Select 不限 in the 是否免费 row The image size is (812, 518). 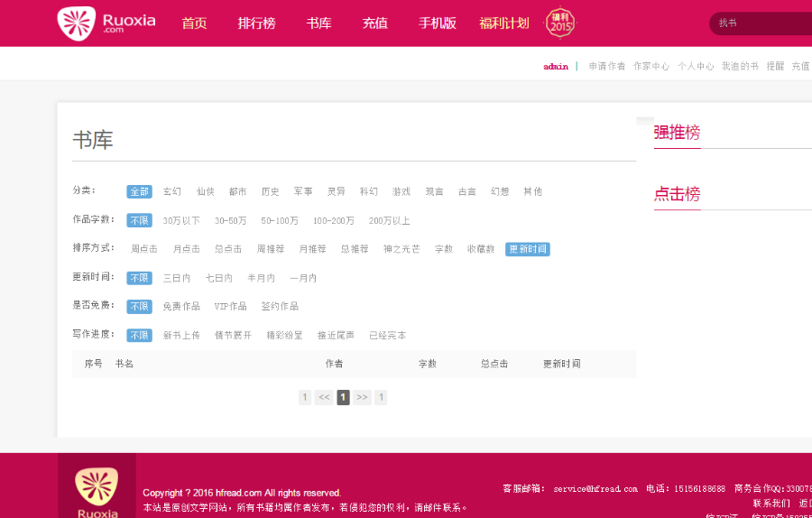[x=139, y=307]
